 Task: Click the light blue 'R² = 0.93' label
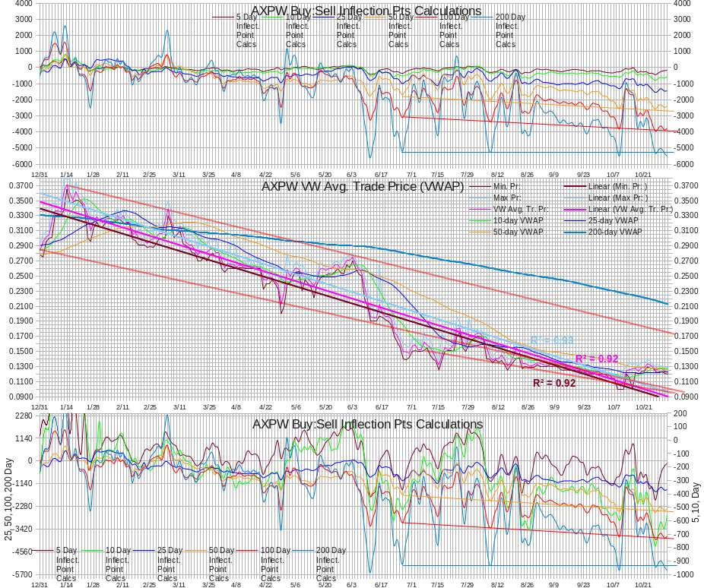pos(552,340)
